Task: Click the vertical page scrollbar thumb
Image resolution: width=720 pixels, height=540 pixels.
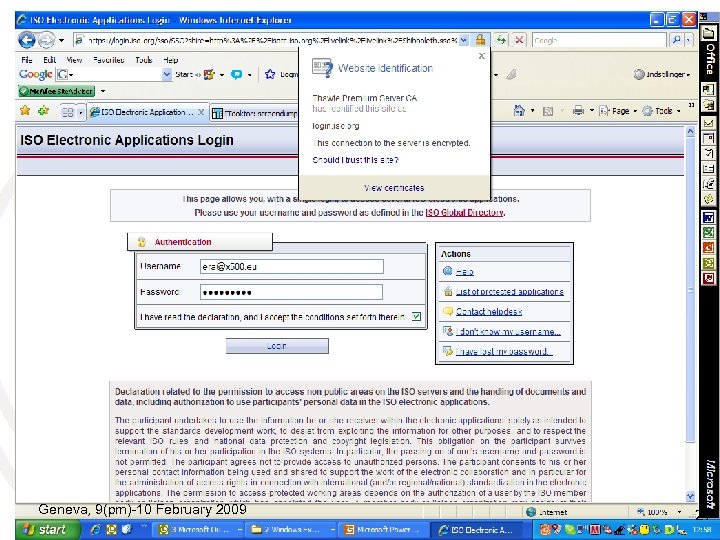Action: pos(690,290)
